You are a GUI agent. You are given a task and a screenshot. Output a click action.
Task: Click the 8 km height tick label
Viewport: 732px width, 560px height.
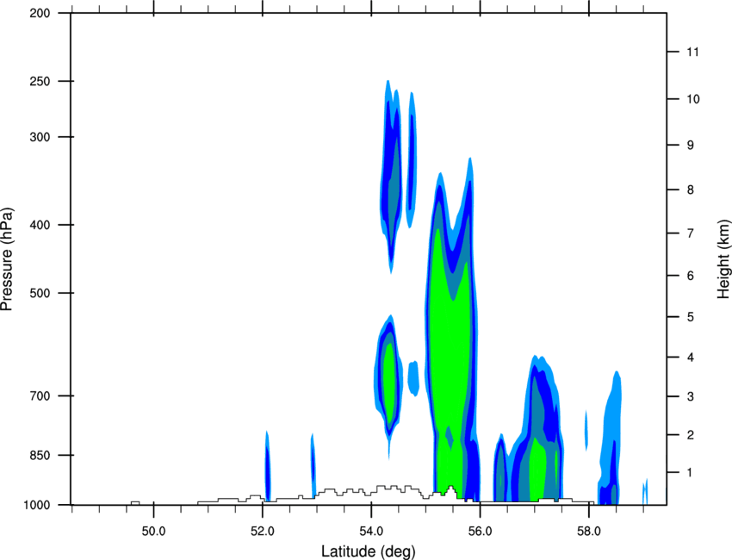point(691,190)
